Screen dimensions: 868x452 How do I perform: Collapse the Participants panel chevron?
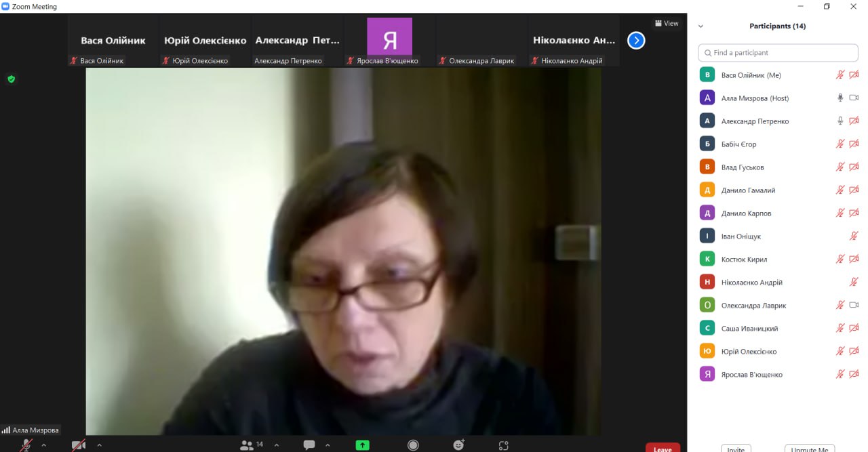coord(701,26)
